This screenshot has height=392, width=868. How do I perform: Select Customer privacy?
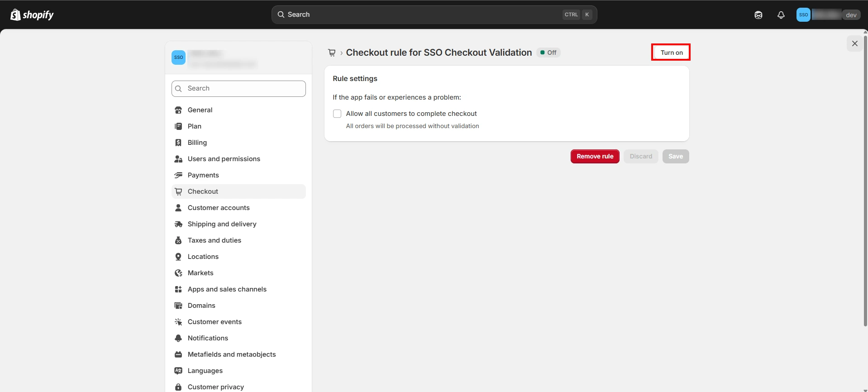click(x=238, y=387)
